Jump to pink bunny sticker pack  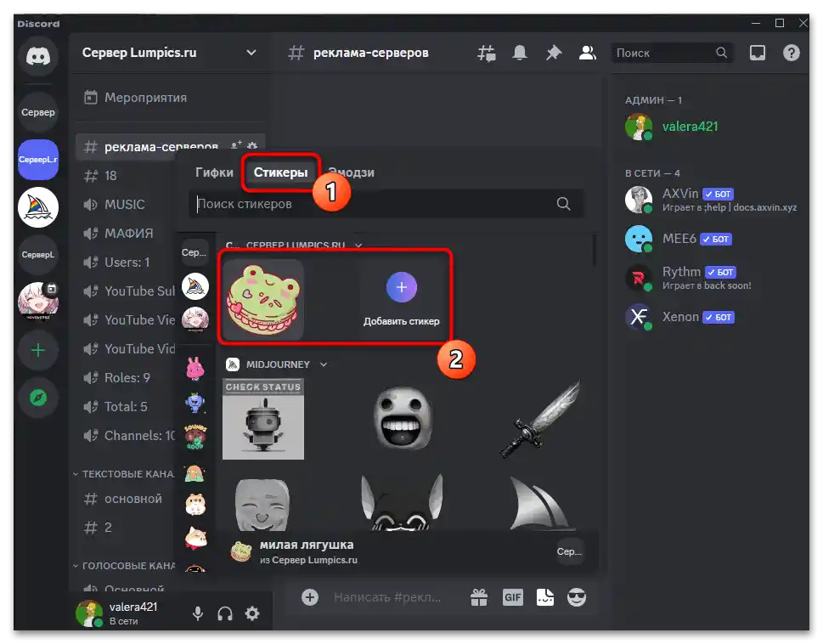[x=194, y=369]
